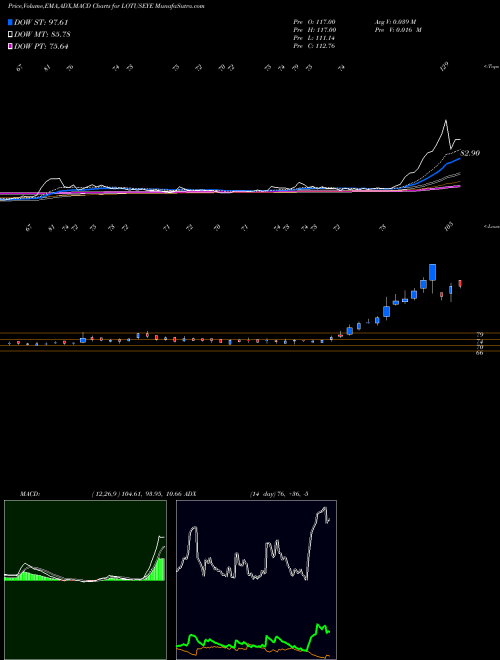Click the white DOW MT legend swatch
The width and height of the screenshot is (500, 660).
[11, 35]
